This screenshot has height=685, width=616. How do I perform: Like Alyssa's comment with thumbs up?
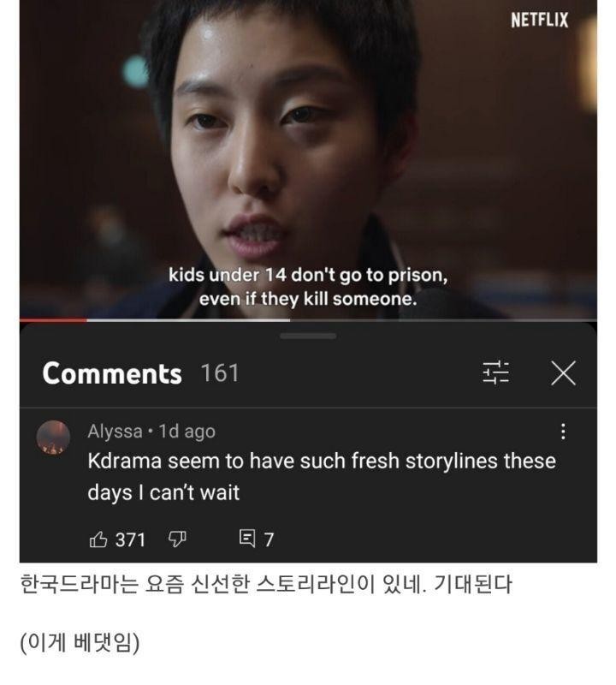tap(98, 539)
